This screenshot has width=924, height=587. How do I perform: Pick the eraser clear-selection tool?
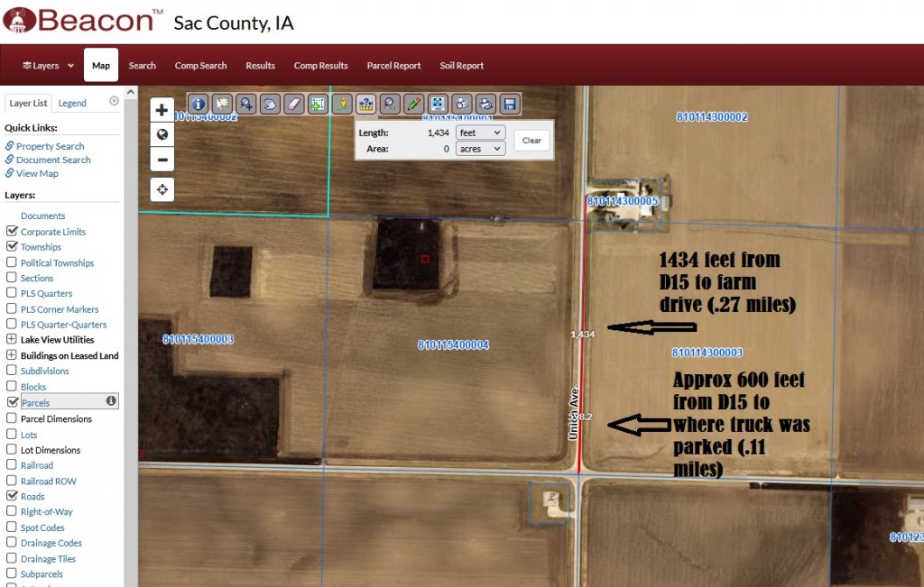[293, 104]
